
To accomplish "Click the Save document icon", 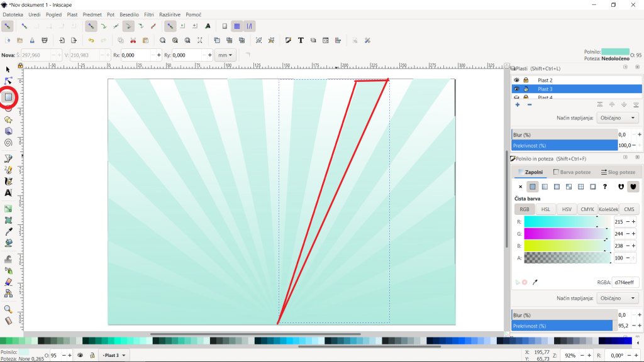I will tap(32, 40).
